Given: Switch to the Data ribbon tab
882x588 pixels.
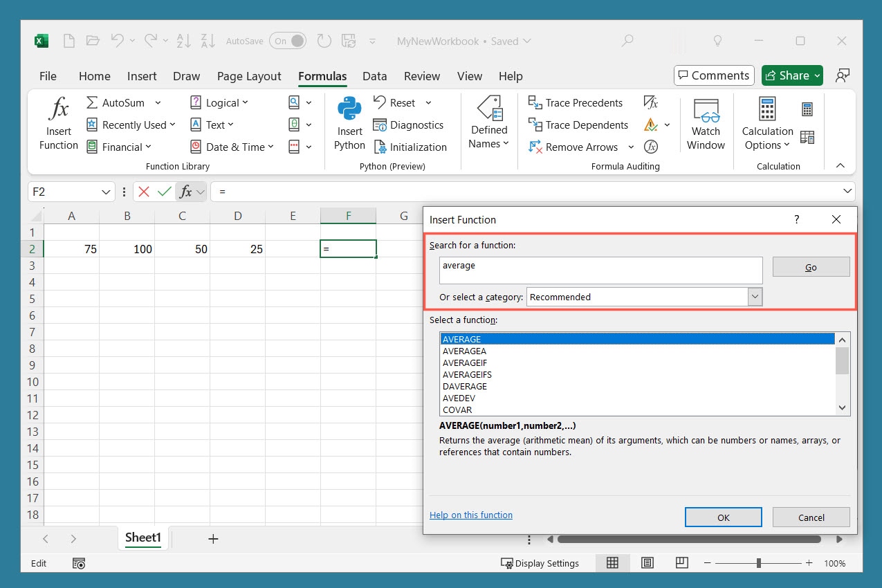Looking at the screenshot, I should point(374,76).
